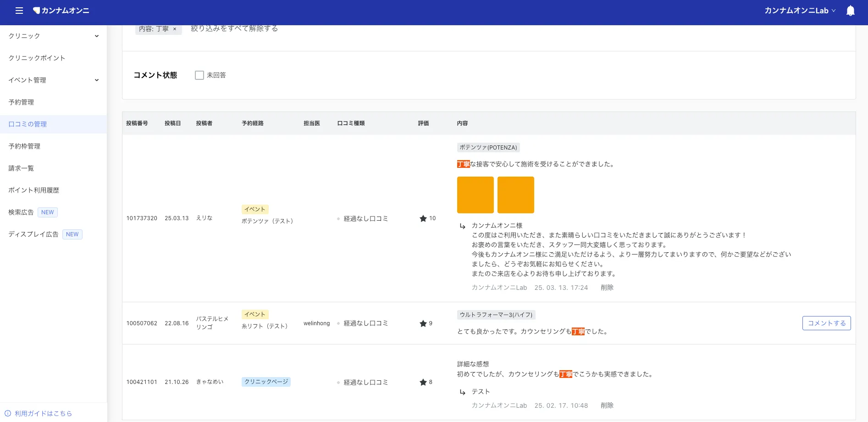Open the カンナムオンニLab account dropdown
Viewport: 868px width, 422px height.
click(800, 11)
